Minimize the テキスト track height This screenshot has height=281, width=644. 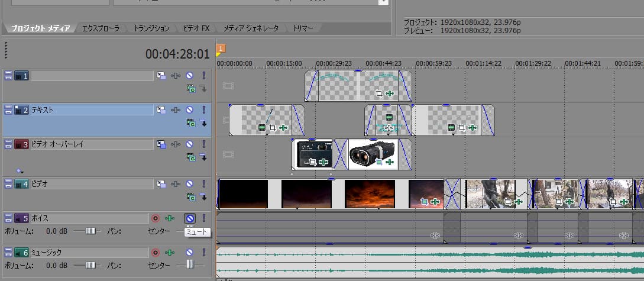8,109
